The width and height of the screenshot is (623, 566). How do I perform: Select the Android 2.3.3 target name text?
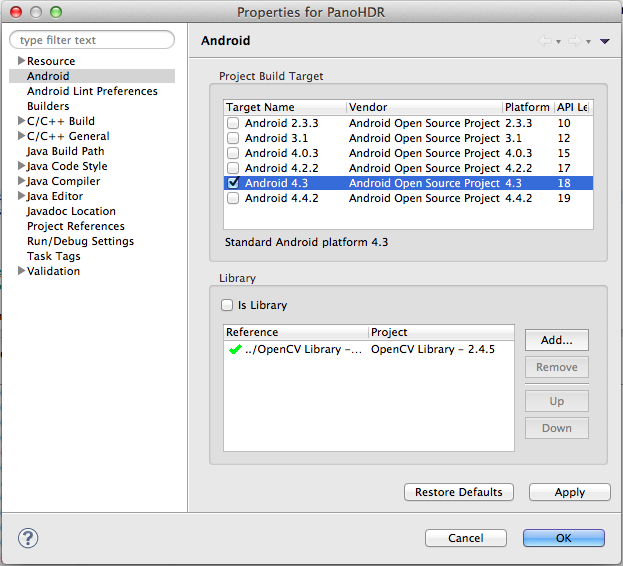[x=282, y=123]
